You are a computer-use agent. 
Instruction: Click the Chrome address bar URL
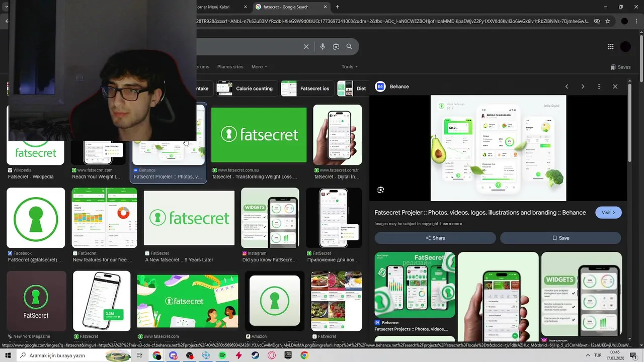pyautogui.click(x=392, y=21)
